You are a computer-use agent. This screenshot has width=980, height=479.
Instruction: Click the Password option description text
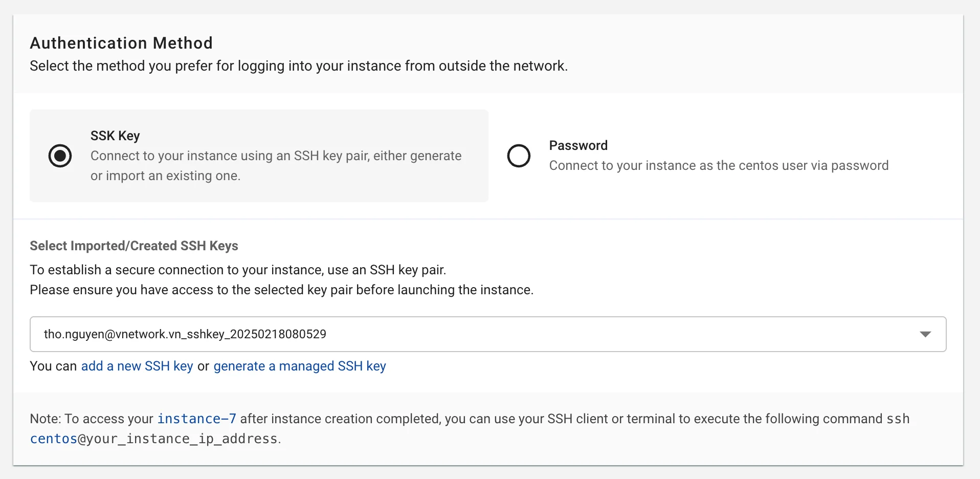click(719, 165)
